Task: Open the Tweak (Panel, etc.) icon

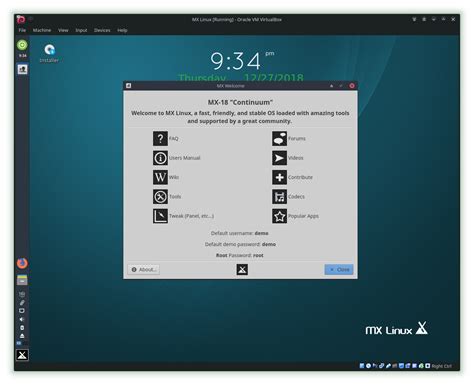Action: coord(160,216)
